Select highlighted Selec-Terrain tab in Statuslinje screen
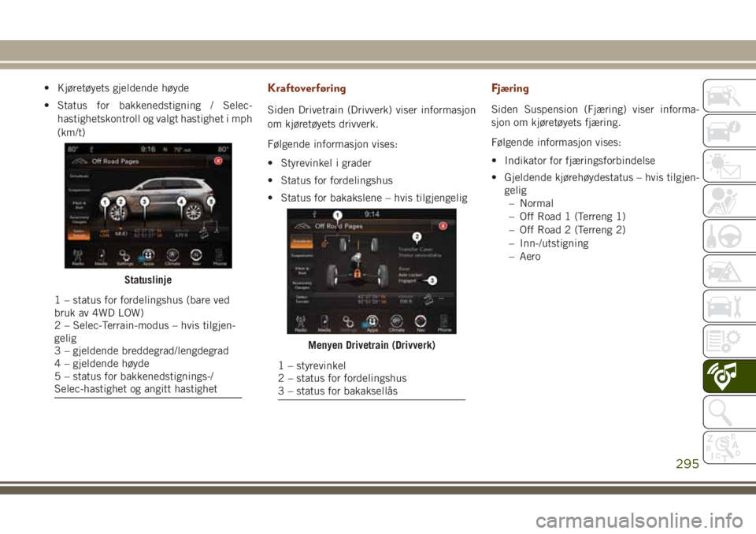 (79, 233)
